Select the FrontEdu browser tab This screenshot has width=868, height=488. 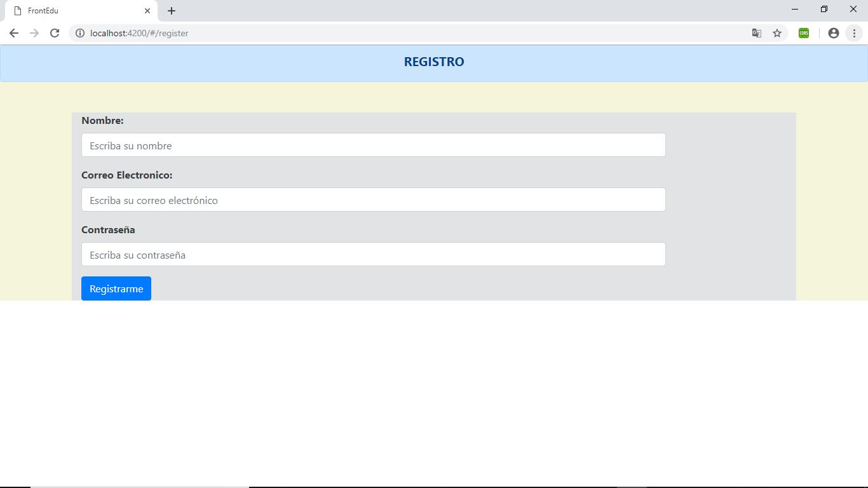point(81,11)
